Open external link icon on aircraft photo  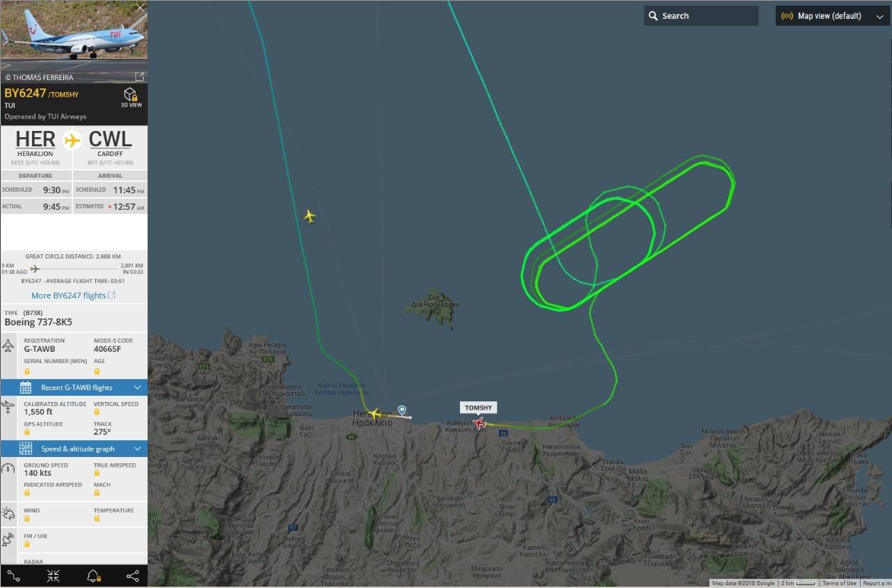[139, 77]
